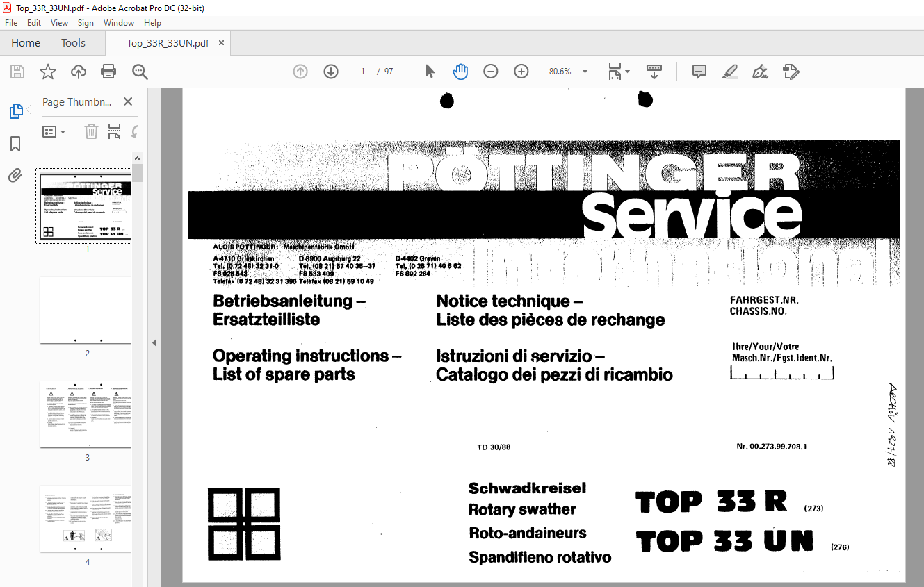Click the current page number field

[362, 72]
